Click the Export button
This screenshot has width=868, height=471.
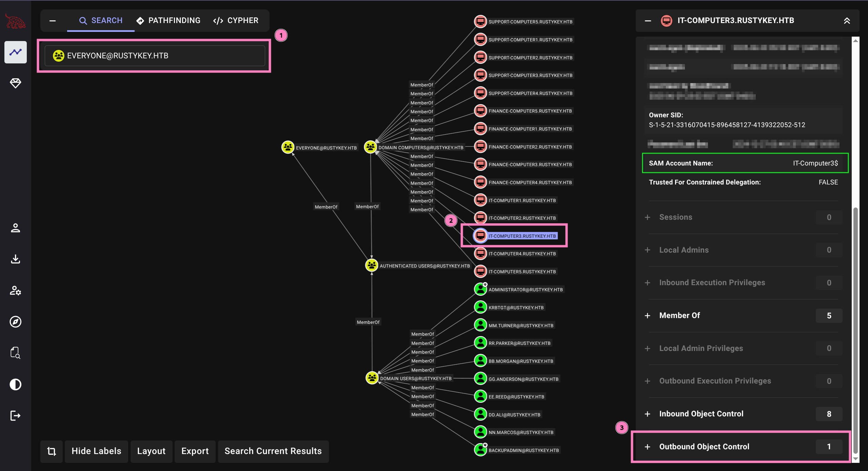[195, 451]
